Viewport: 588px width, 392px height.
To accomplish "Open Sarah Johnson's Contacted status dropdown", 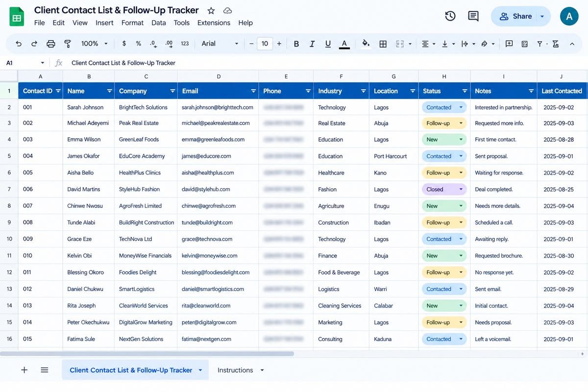I will [x=461, y=107].
